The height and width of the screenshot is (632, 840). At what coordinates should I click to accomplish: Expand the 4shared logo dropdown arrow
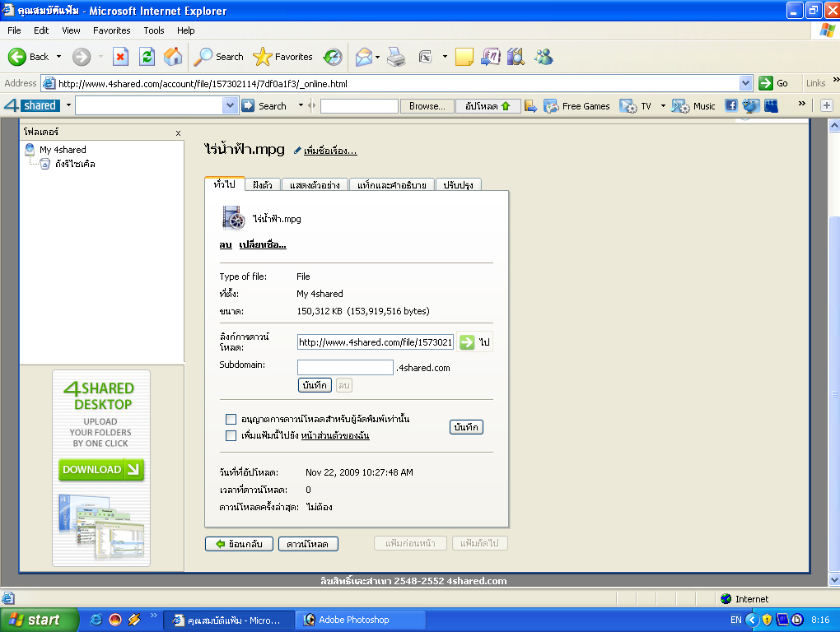click(68, 105)
